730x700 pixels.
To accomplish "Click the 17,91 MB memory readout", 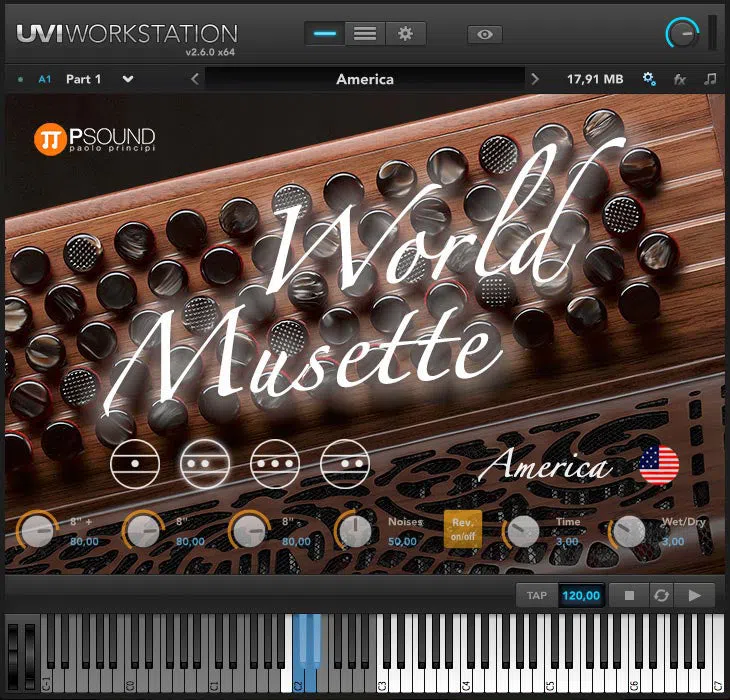I will [x=595, y=79].
